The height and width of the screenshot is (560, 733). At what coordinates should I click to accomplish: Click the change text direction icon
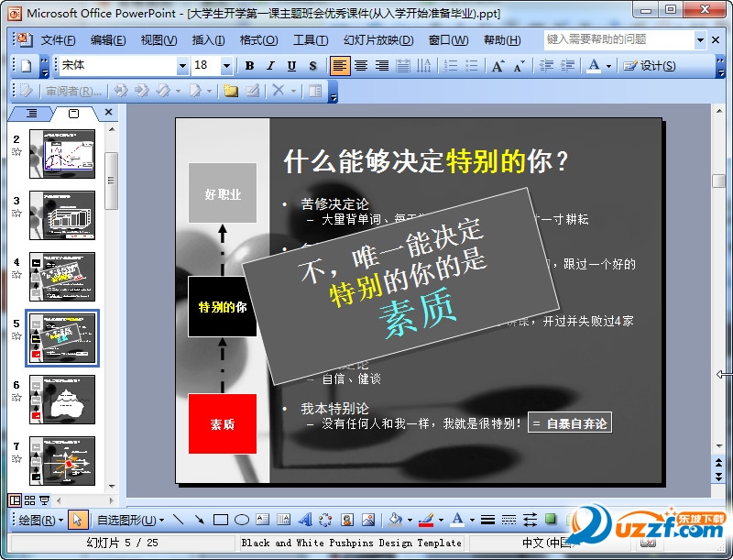click(x=423, y=66)
